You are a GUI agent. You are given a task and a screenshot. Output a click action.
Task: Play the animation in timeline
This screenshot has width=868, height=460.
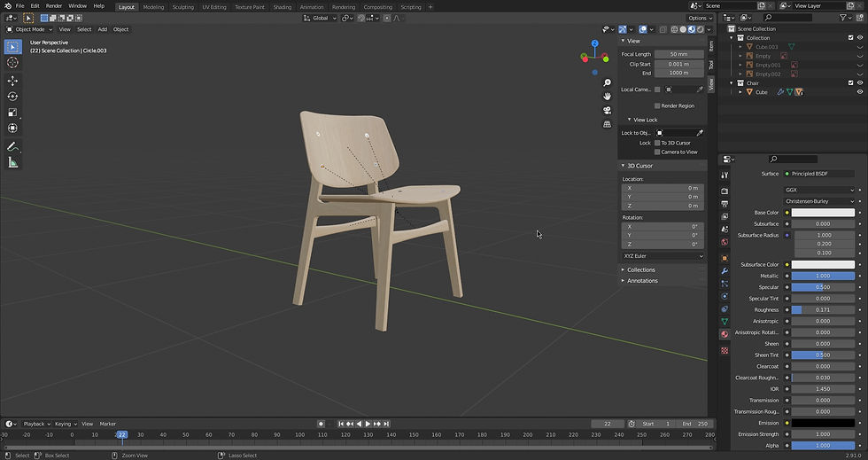click(x=368, y=424)
